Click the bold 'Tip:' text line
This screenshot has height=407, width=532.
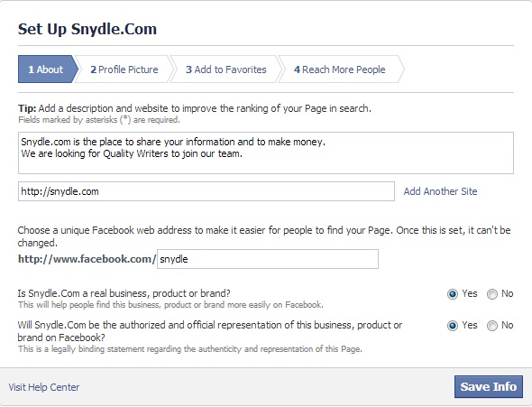point(195,108)
